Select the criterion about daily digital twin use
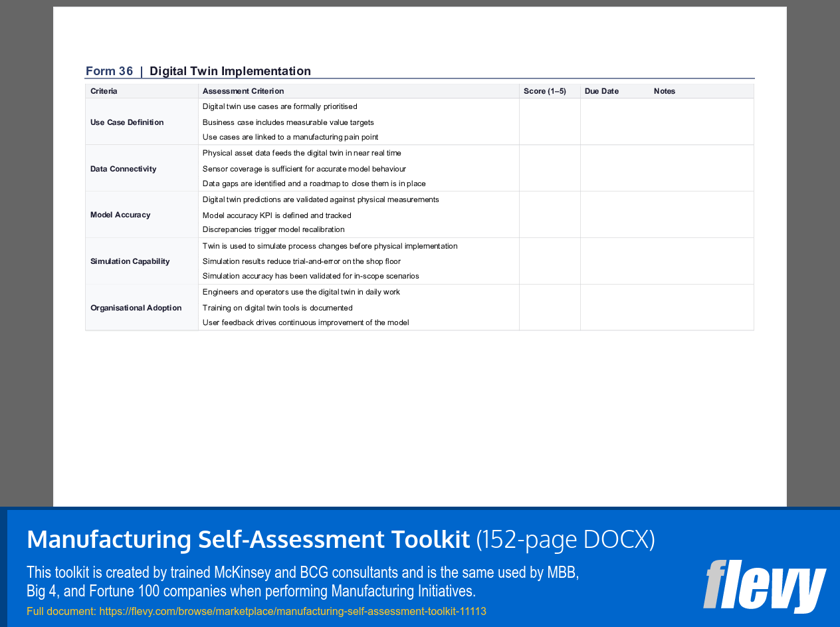Image resolution: width=840 pixels, height=627 pixels. coord(301,291)
